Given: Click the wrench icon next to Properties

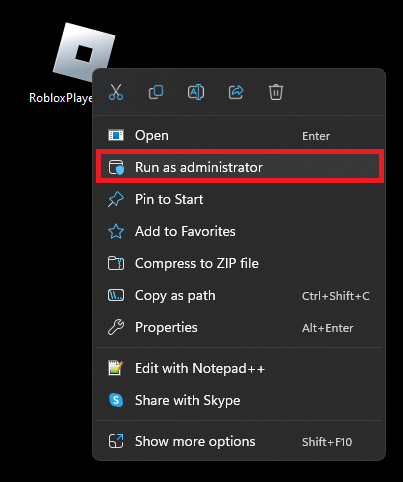Looking at the screenshot, I should (116, 327).
